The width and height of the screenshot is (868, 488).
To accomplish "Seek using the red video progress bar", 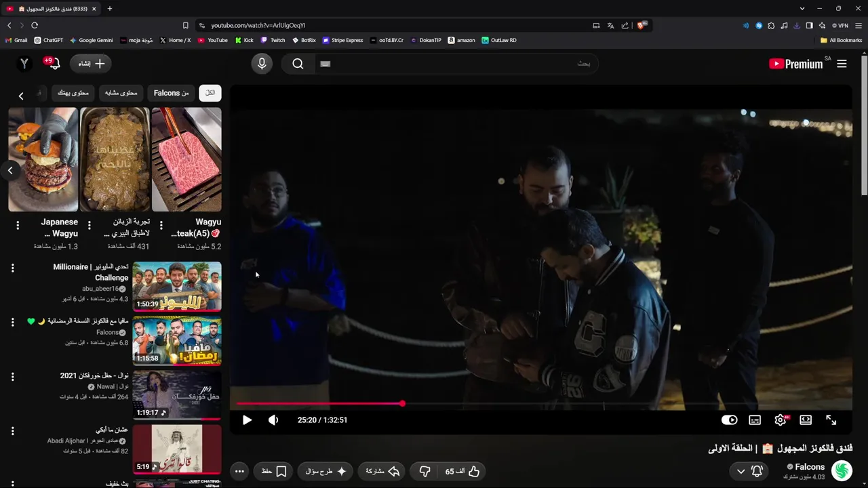I will pos(540,404).
